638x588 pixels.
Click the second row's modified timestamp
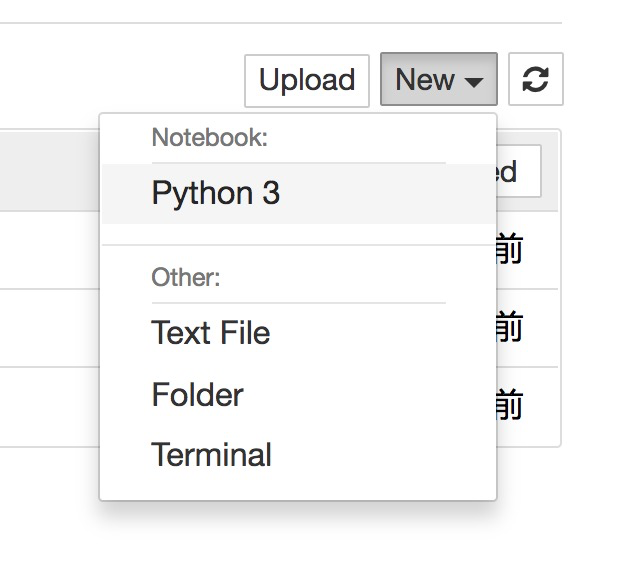509,327
